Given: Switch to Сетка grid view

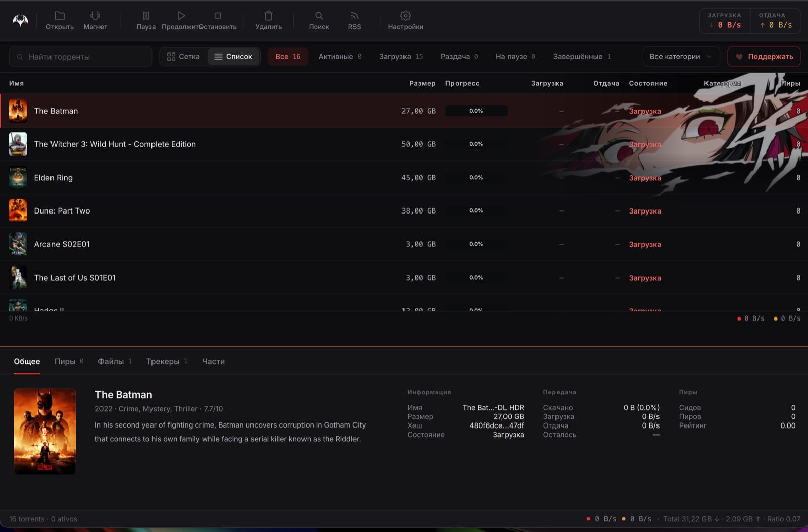Looking at the screenshot, I should (x=183, y=57).
